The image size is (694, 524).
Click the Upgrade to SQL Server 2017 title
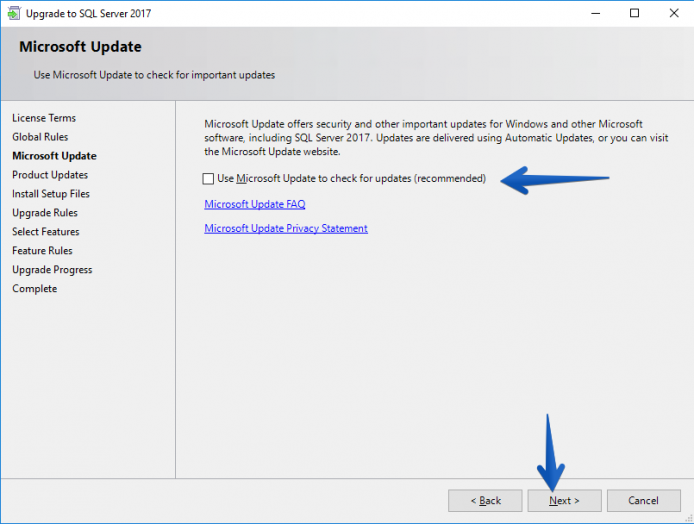click(89, 14)
